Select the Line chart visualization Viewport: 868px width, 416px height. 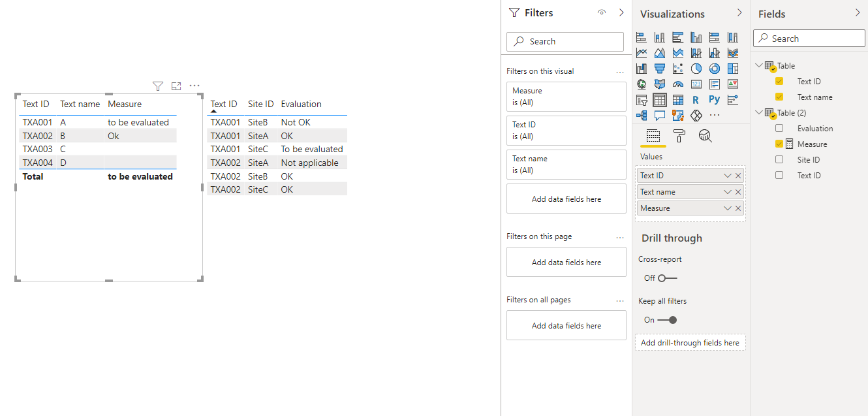pos(642,53)
